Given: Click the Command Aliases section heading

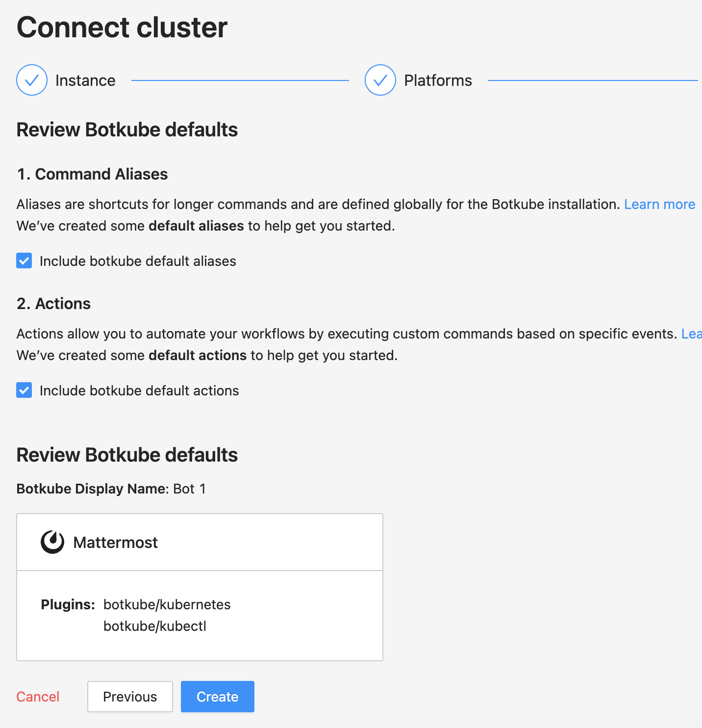Looking at the screenshot, I should [92, 174].
